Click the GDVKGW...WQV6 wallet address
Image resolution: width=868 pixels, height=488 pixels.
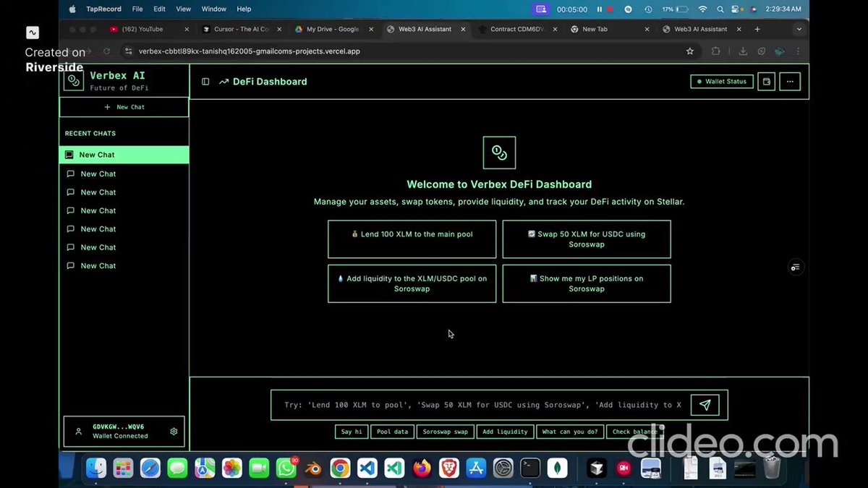[x=118, y=427]
